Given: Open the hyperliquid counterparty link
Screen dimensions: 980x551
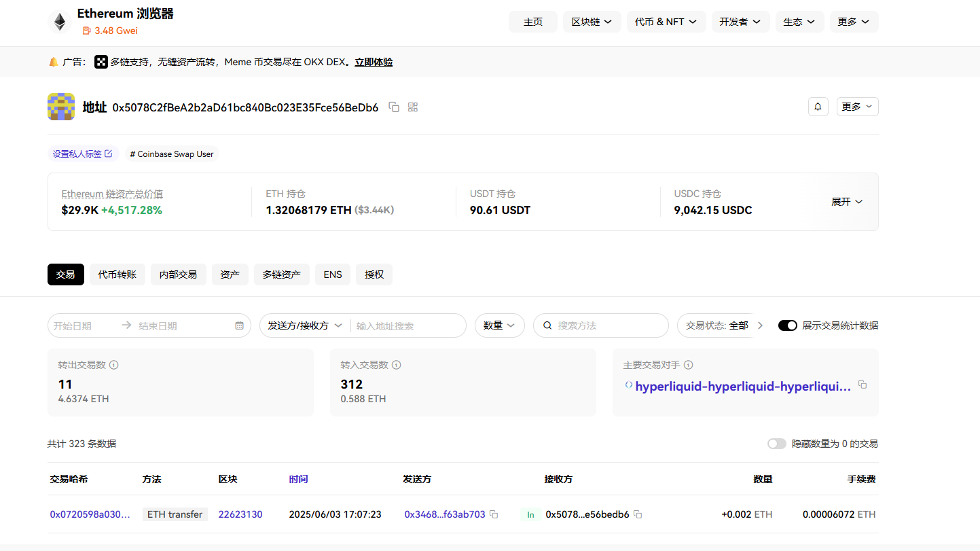Looking at the screenshot, I should pos(743,387).
